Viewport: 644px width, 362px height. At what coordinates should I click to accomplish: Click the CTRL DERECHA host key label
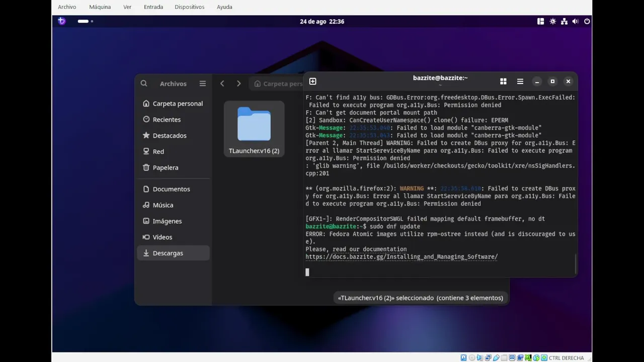point(567,358)
